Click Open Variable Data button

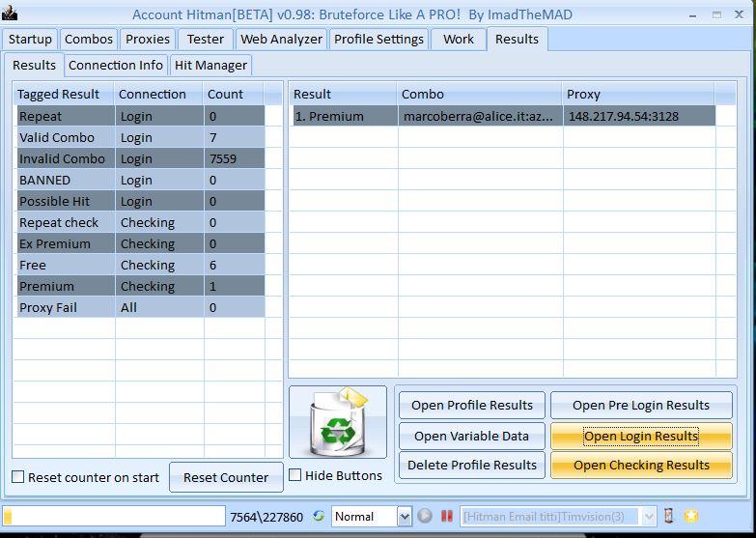[472, 436]
